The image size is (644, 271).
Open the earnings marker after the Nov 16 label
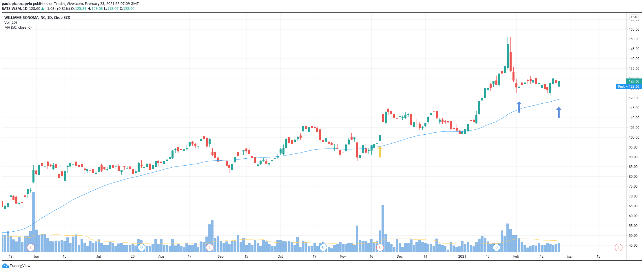click(x=380, y=248)
